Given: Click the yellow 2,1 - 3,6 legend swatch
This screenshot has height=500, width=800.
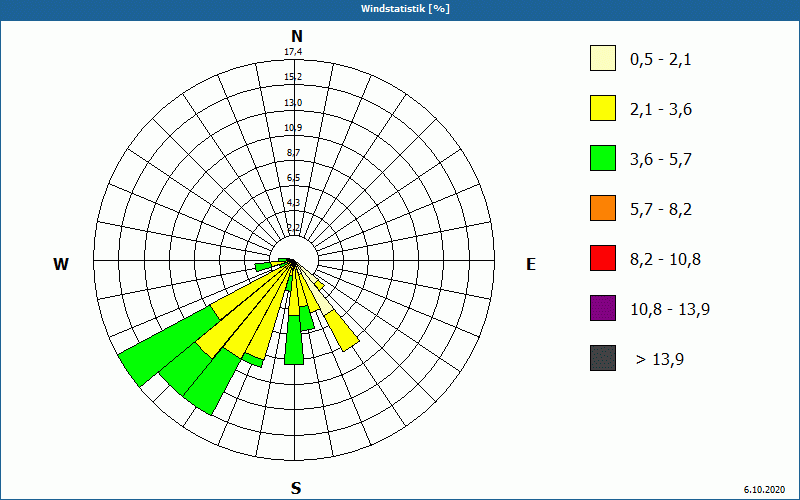Looking at the screenshot, I should pyautogui.click(x=603, y=108).
